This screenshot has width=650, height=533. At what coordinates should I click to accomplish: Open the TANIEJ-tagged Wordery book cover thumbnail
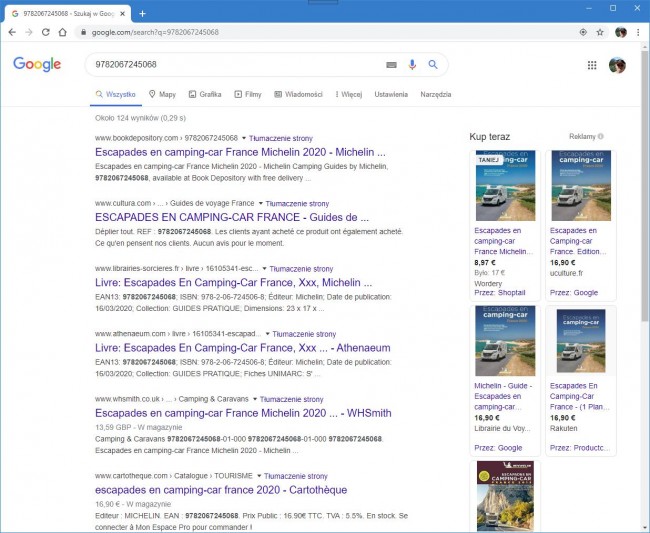pyautogui.click(x=505, y=185)
